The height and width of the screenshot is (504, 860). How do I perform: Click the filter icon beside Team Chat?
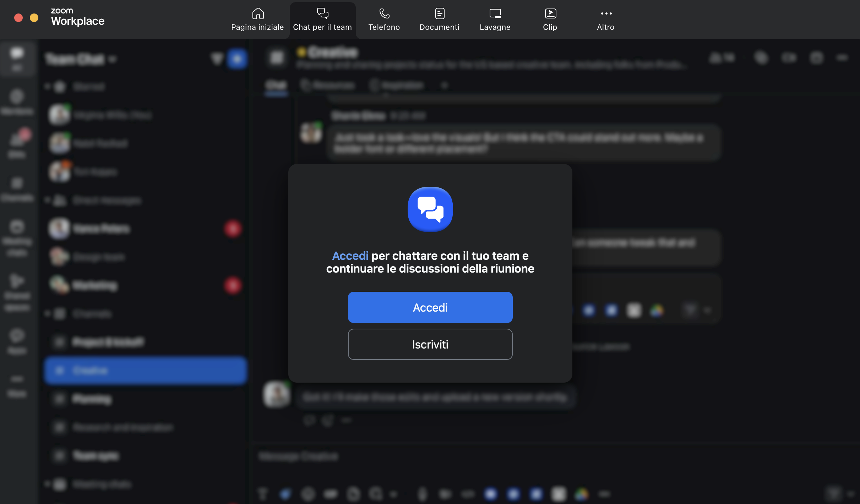tap(217, 59)
